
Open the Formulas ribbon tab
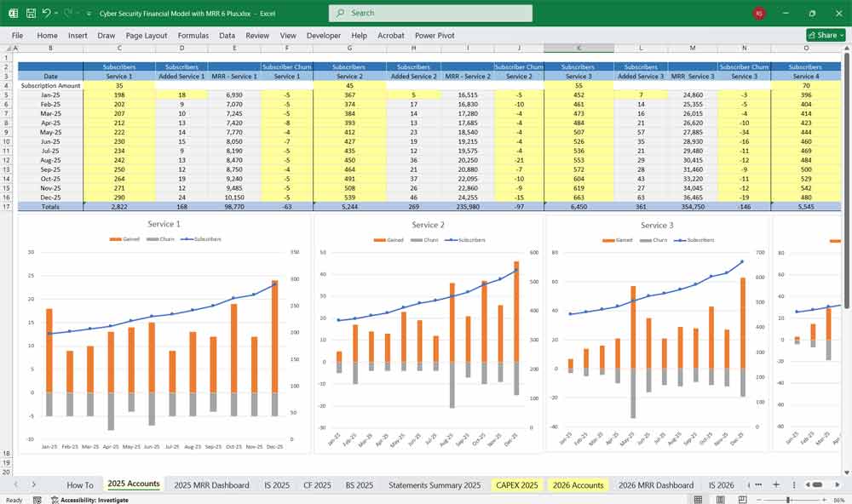click(193, 36)
